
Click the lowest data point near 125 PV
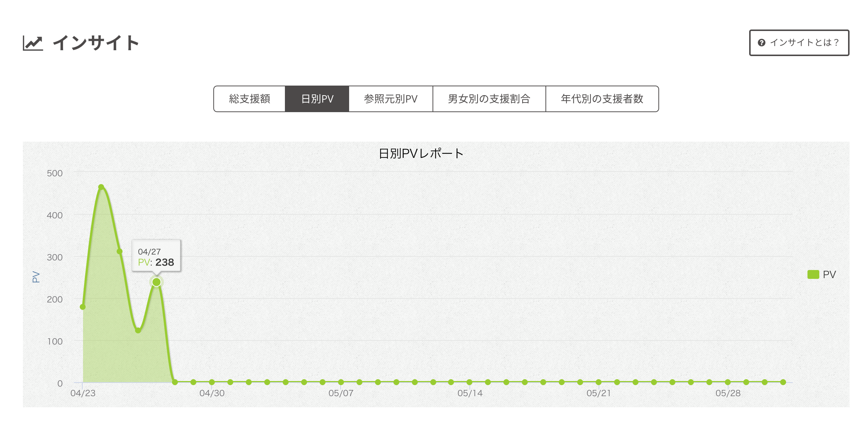click(x=138, y=330)
